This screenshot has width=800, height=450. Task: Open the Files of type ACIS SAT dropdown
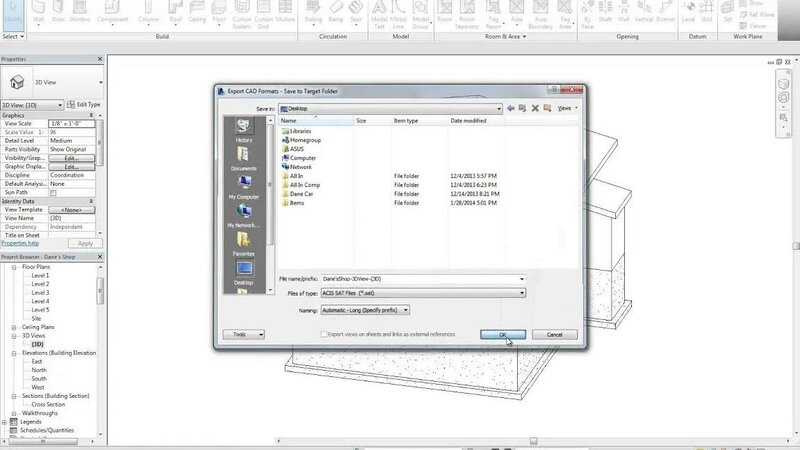pyautogui.click(x=521, y=293)
